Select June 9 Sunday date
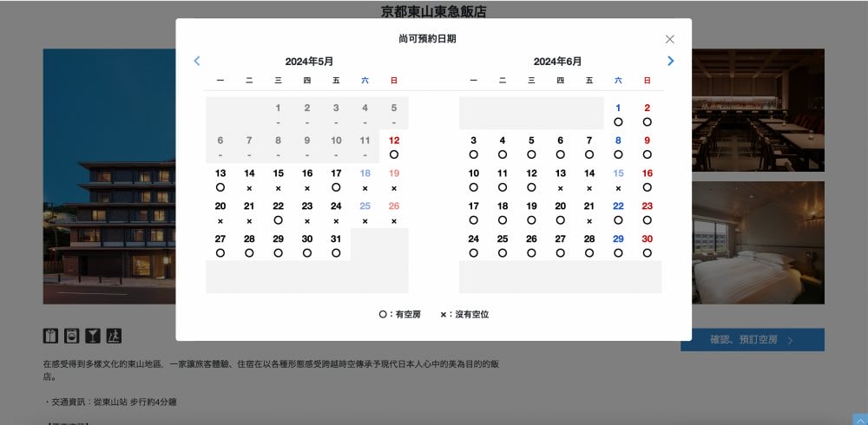 [648, 147]
